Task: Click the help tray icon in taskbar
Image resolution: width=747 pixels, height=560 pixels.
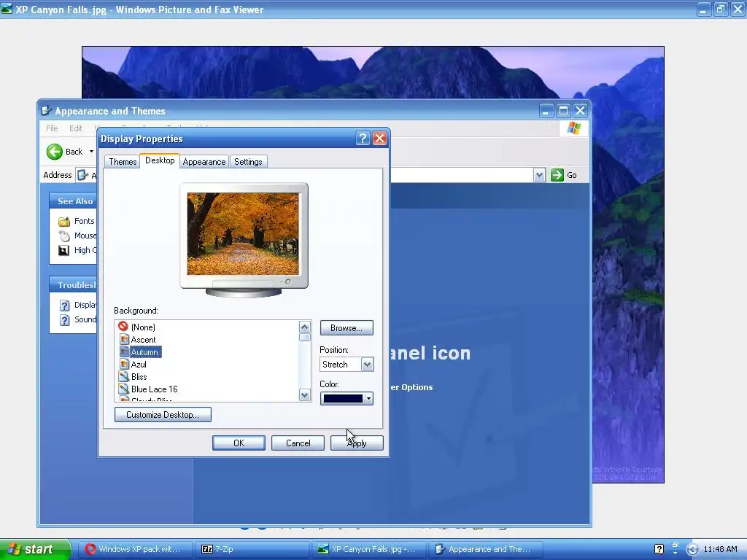Action: [x=659, y=550]
